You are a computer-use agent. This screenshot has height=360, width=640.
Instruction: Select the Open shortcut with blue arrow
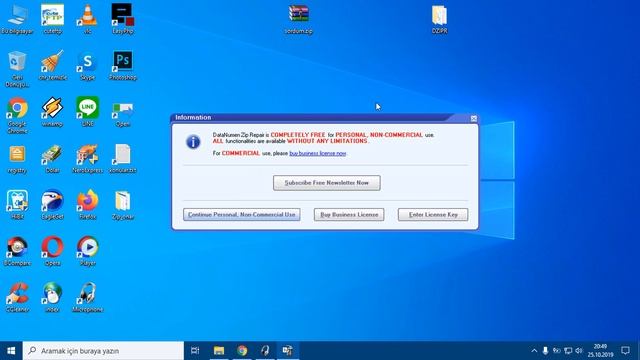[x=122, y=113]
